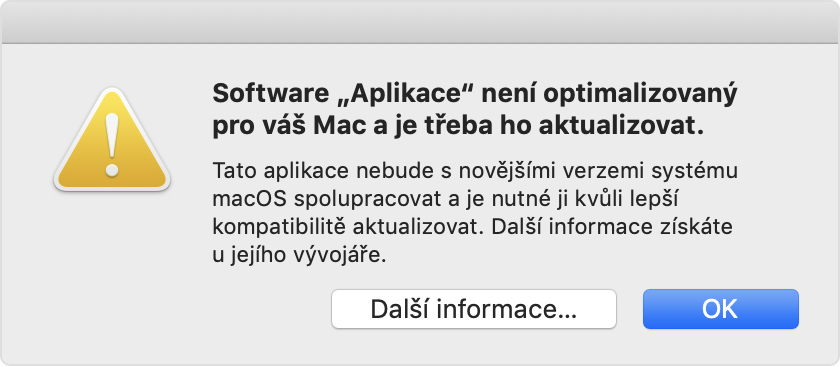
Task: Click the dialog's gray title bar
Action: 420,21
